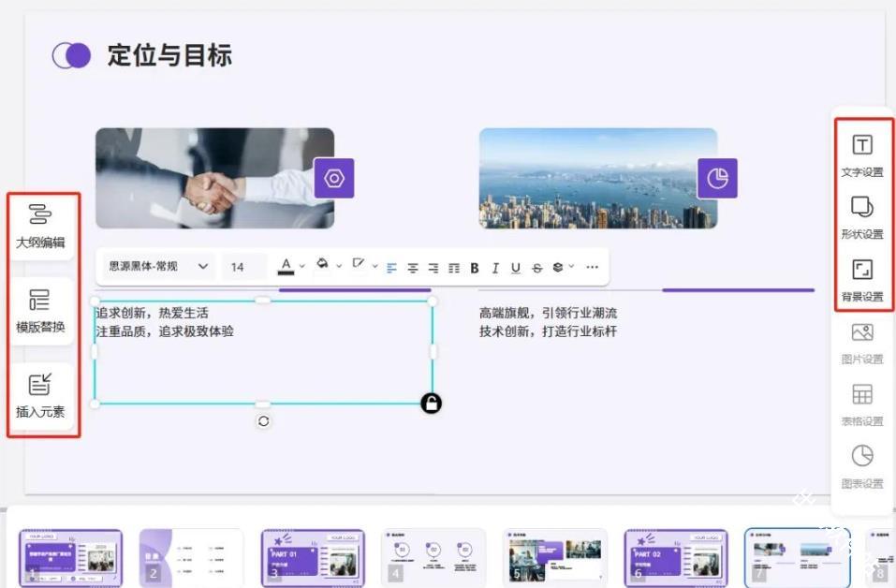The width and height of the screenshot is (896, 588).
Task: Toggle strikethrough formatting
Action: pyautogui.click(x=536, y=268)
